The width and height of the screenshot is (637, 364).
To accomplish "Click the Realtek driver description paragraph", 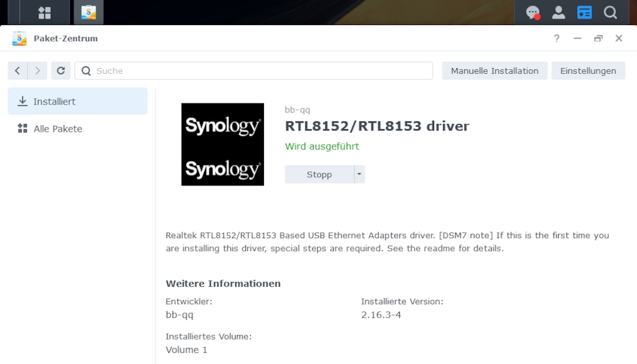I will (387, 242).
